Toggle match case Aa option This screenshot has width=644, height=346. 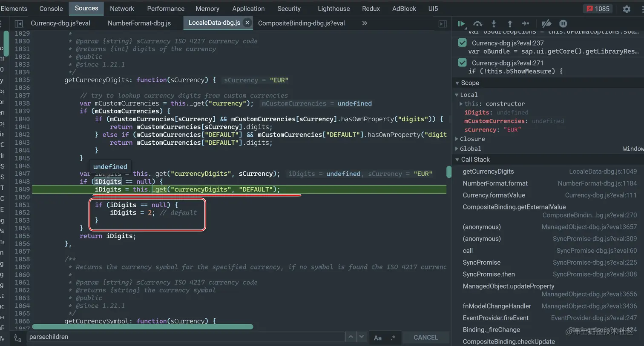pos(378,337)
